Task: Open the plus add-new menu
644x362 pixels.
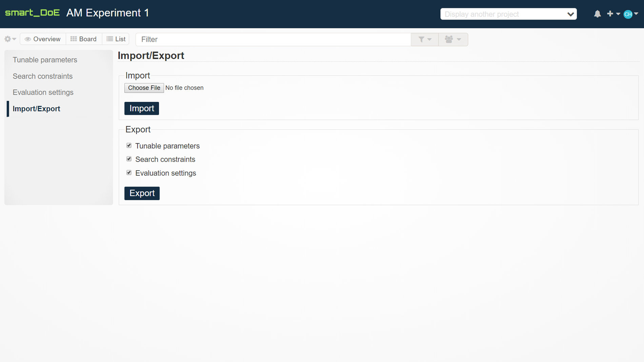Action: 613,14
